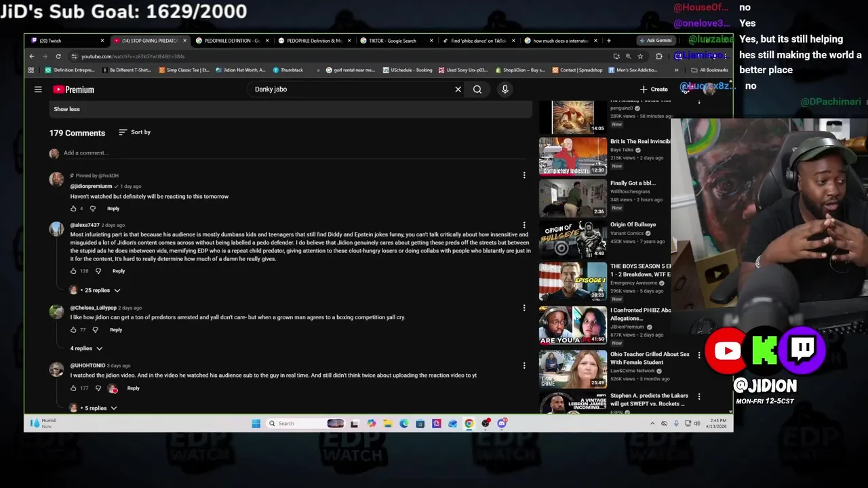This screenshot has height=488, width=868.
Task: Show hidden system tray icons chevron
Action: [x=652, y=424]
